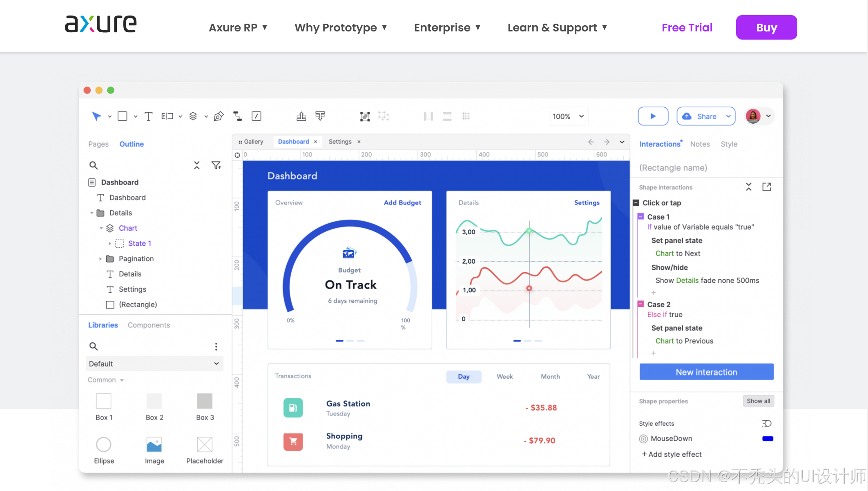The height and width of the screenshot is (491, 868).
Task: Open the Default library dropdown
Action: point(154,364)
